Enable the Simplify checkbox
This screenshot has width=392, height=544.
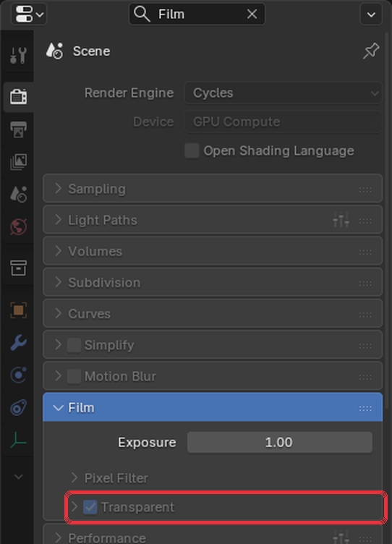click(x=74, y=345)
